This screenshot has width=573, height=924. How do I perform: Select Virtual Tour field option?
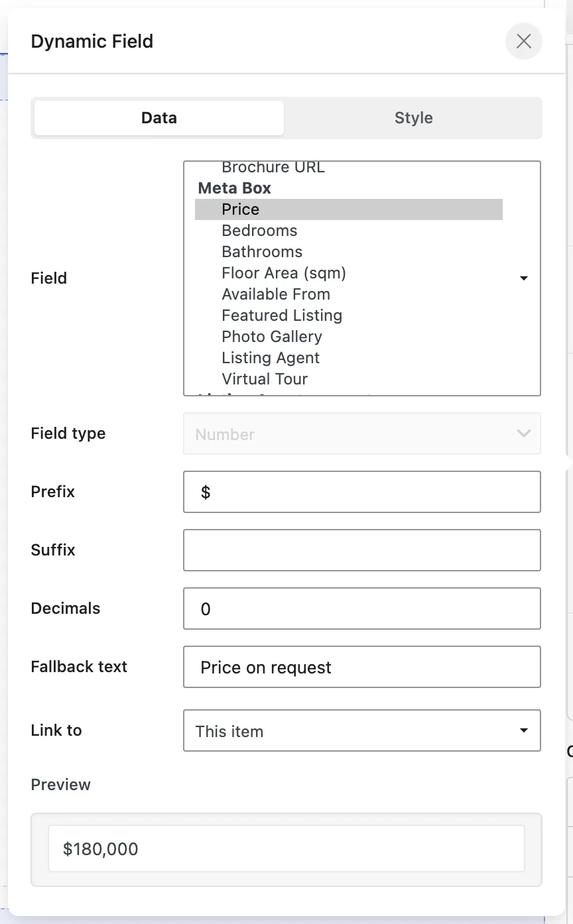tap(349, 379)
